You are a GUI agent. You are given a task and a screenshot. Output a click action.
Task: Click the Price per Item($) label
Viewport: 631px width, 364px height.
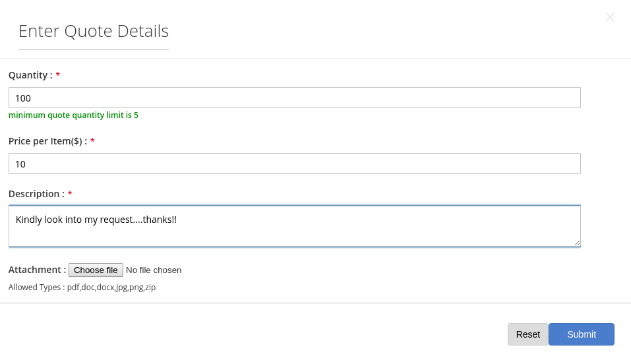tap(47, 141)
